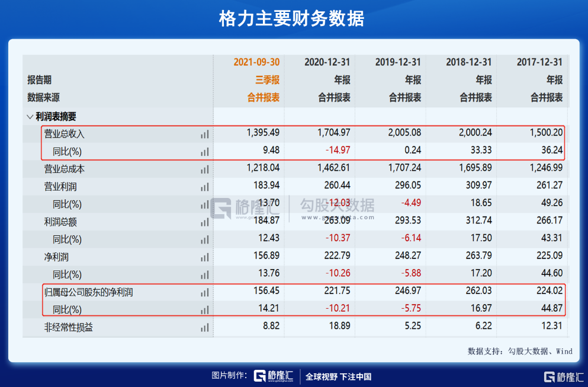The height and width of the screenshot is (387, 588).
Task: Show the chart icon for 营业利润
Action: (204, 187)
